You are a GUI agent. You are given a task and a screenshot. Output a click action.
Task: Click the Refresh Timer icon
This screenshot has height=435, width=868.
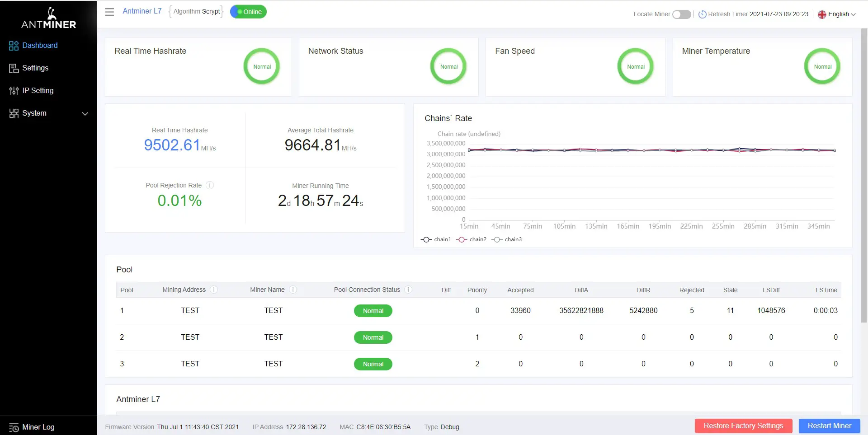tap(702, 14)
